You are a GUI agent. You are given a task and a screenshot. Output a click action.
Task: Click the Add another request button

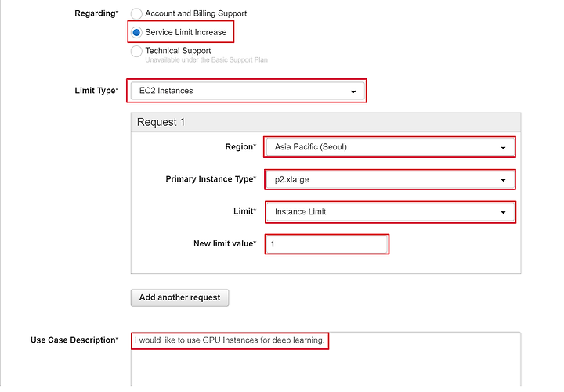(180, 297)
